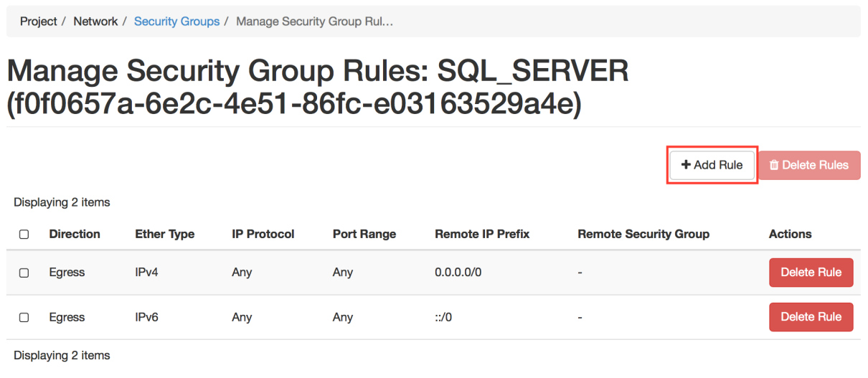Click the Port Range column header

pyautogui.click(x=364, y=234)
